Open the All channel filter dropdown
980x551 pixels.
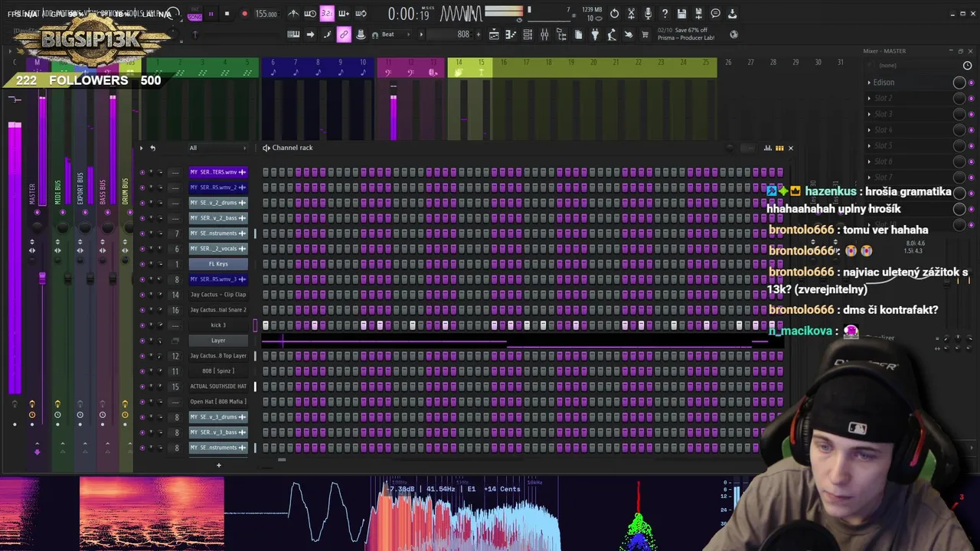coord(218,148)
